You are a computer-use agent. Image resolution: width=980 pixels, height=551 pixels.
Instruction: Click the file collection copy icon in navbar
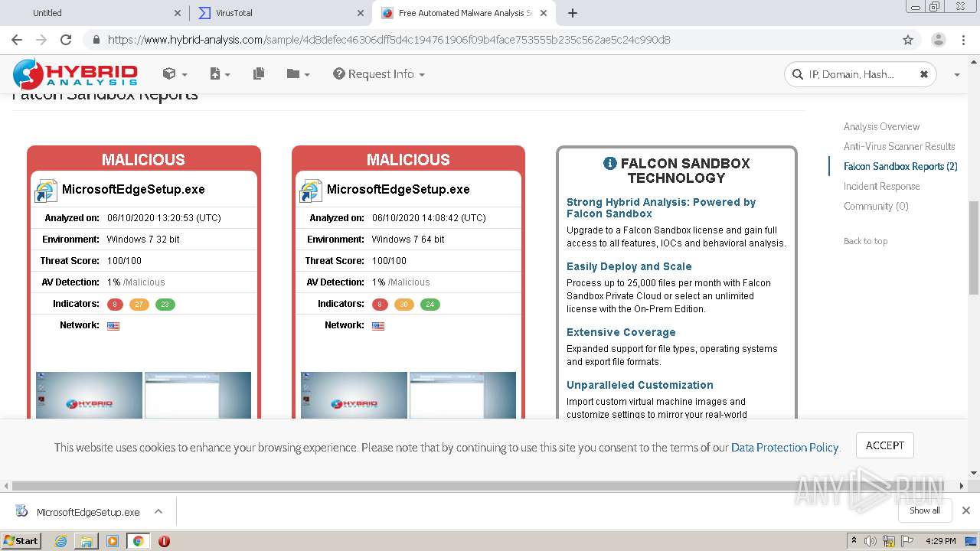pyautogui.click(x=259, y=73)
